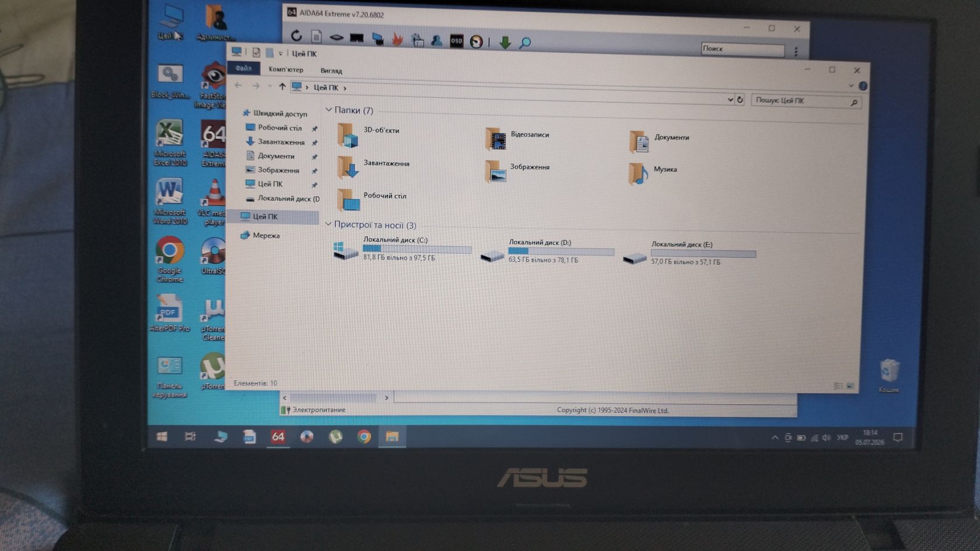Go up one folder level in Explorer
980x551 pixels.
point(282,86)
